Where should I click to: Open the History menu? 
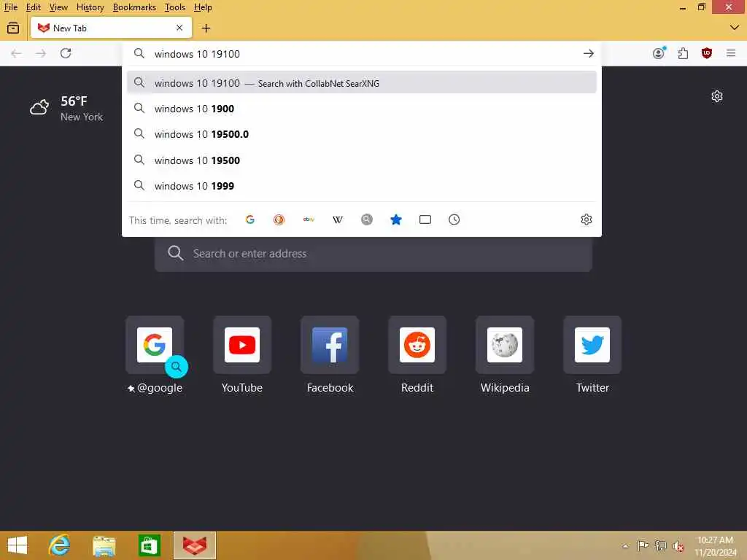click(x=90, y=7)
